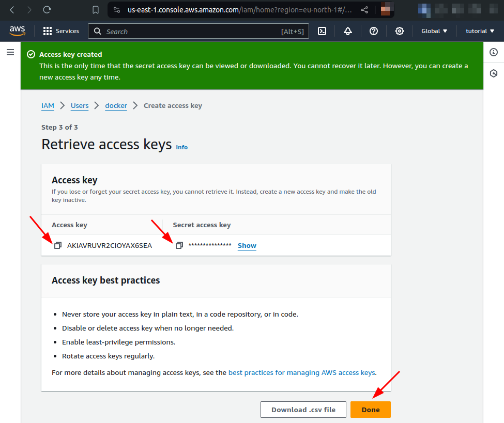504x423 pixels.
Task: Click the 'Secret access key' column header
Action: tap(202, 225)
